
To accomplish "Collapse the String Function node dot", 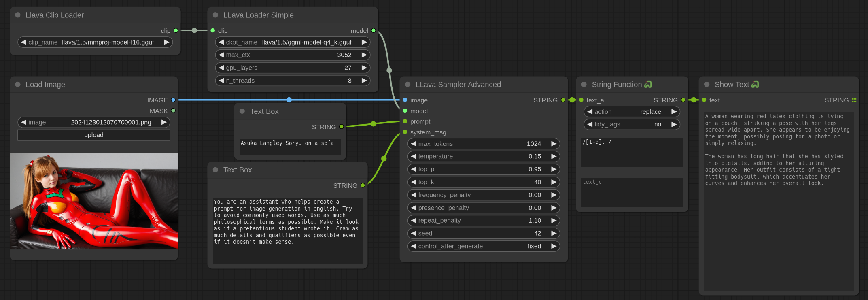I will pos(584,85).
